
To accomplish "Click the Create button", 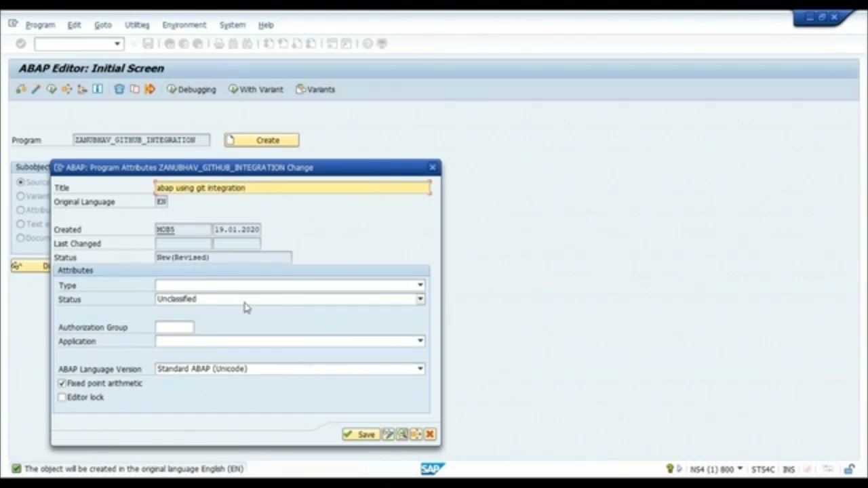I will [x=262, y=140].
